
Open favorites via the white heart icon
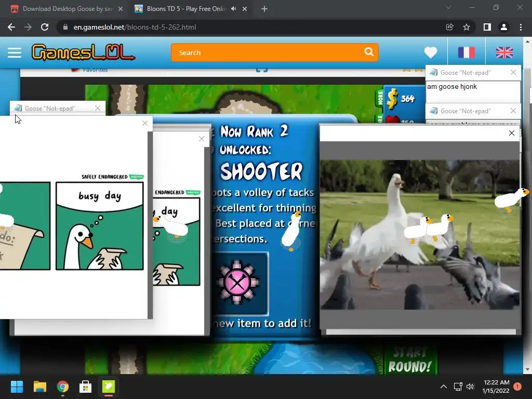431,52
